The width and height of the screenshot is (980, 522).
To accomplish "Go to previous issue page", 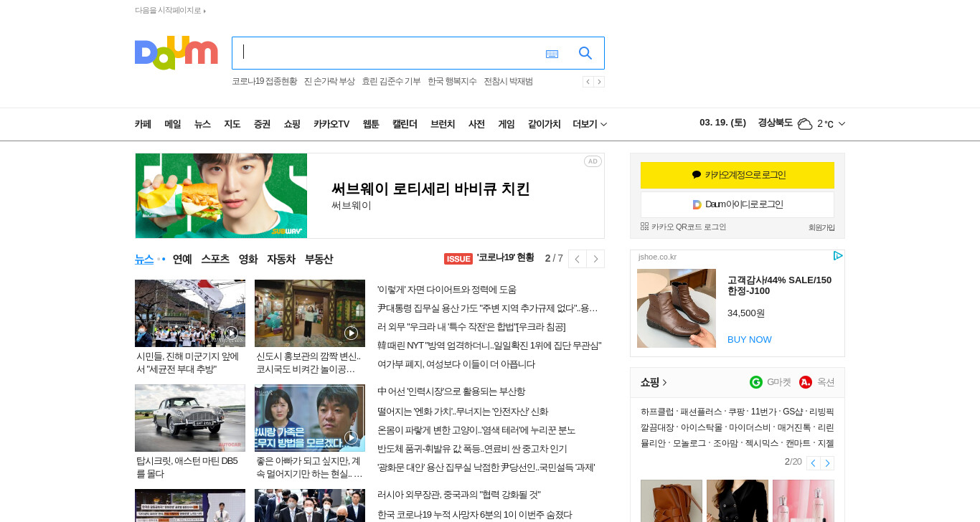I will (x=578, y=259).
